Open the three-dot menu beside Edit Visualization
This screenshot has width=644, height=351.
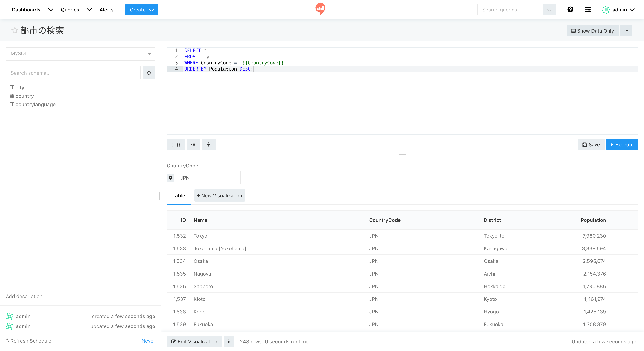(x=229, y=341)
